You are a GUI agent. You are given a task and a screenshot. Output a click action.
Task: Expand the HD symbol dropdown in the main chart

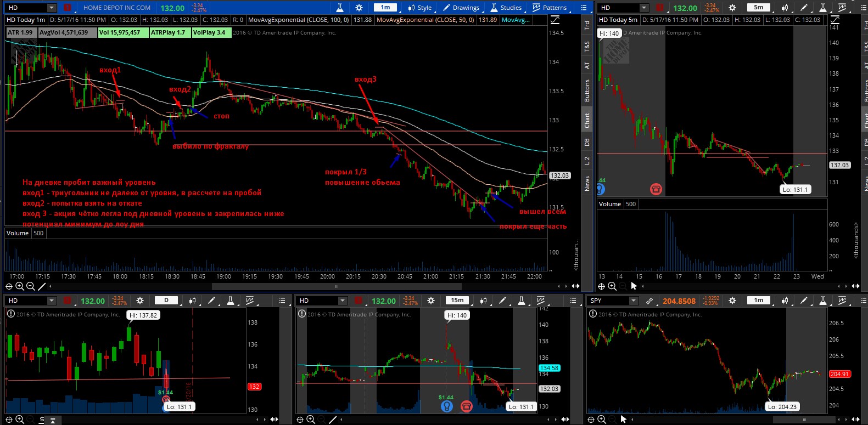52,8
